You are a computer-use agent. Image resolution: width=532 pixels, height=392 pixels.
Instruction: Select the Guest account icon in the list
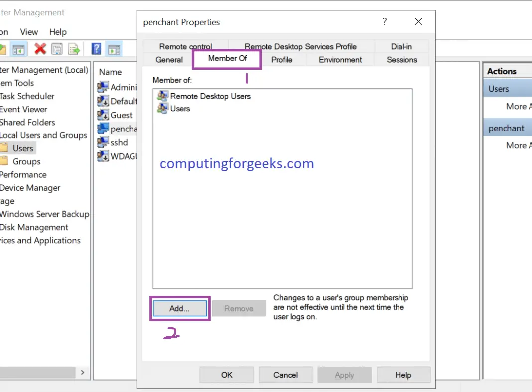pos(104,115)
